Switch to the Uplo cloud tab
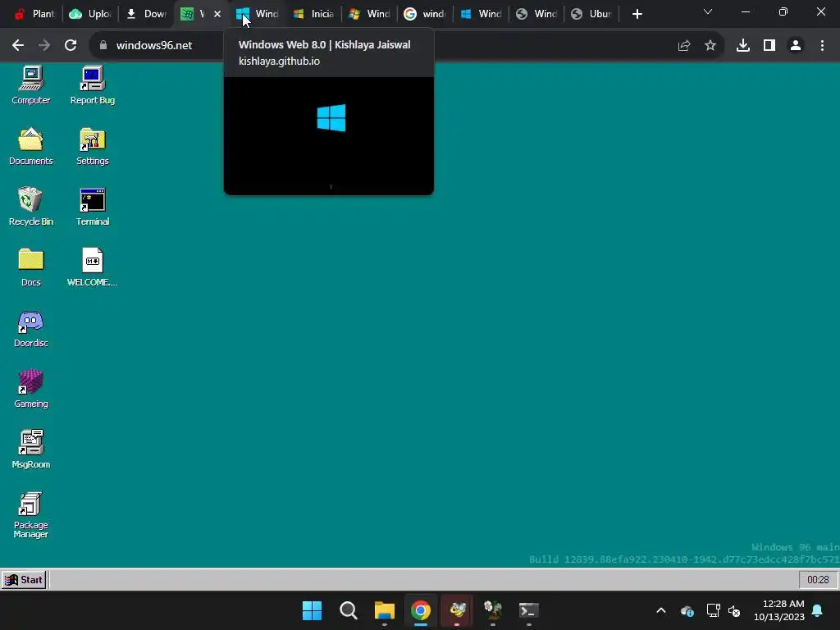 tap(90, 14)
